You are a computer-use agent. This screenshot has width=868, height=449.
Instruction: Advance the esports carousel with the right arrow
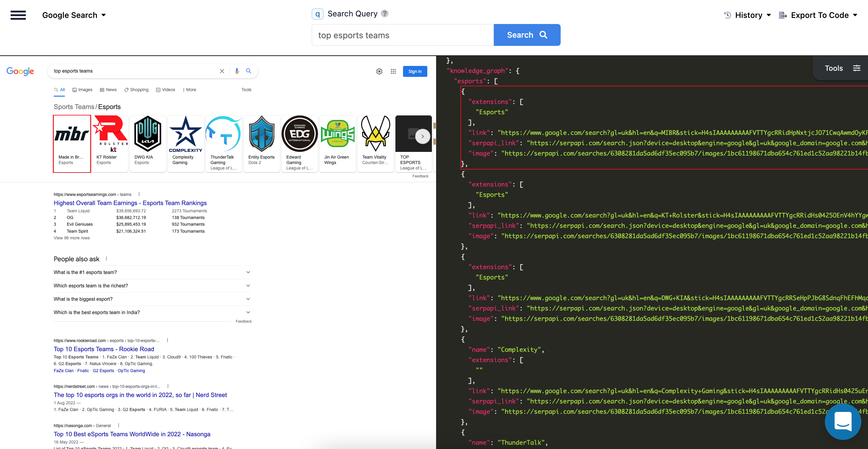click(x=422, y=136)
